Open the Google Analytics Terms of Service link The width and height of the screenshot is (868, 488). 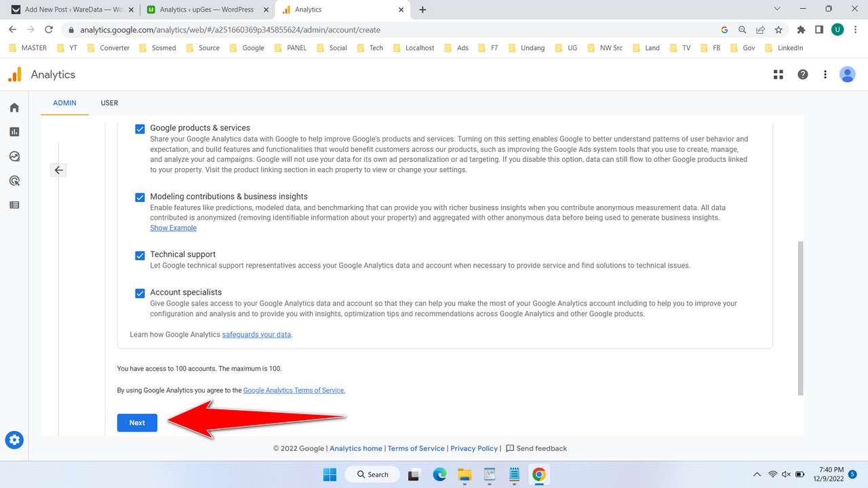click(x=294, y=390)
